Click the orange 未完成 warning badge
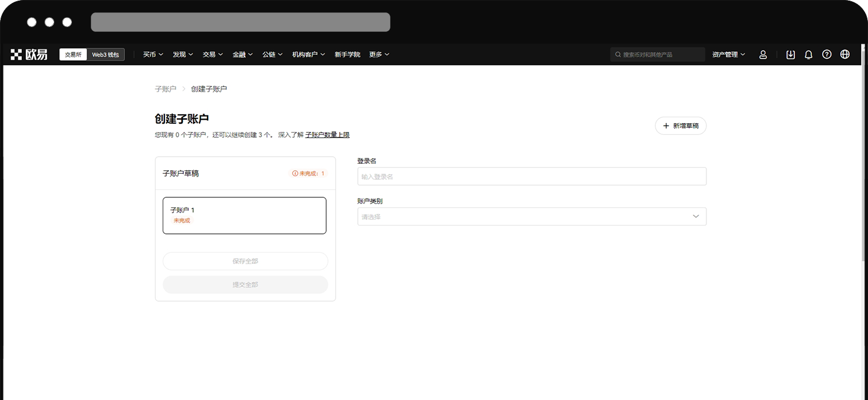 tap(308, 174)
